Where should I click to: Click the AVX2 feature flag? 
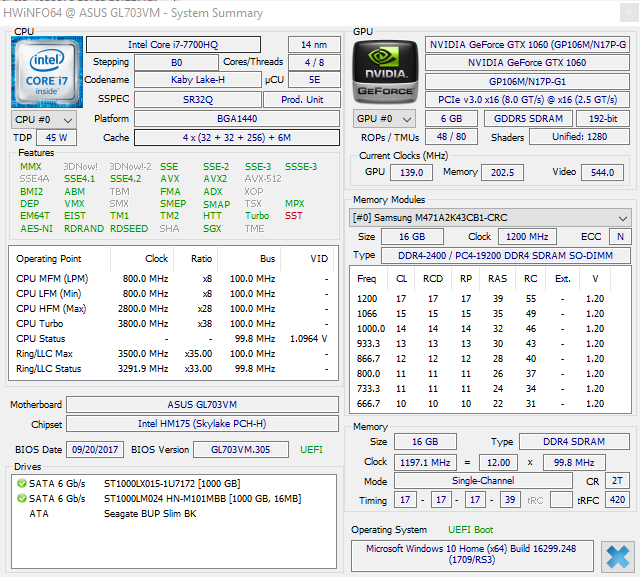pyautogui.click(x=215, y=179)
